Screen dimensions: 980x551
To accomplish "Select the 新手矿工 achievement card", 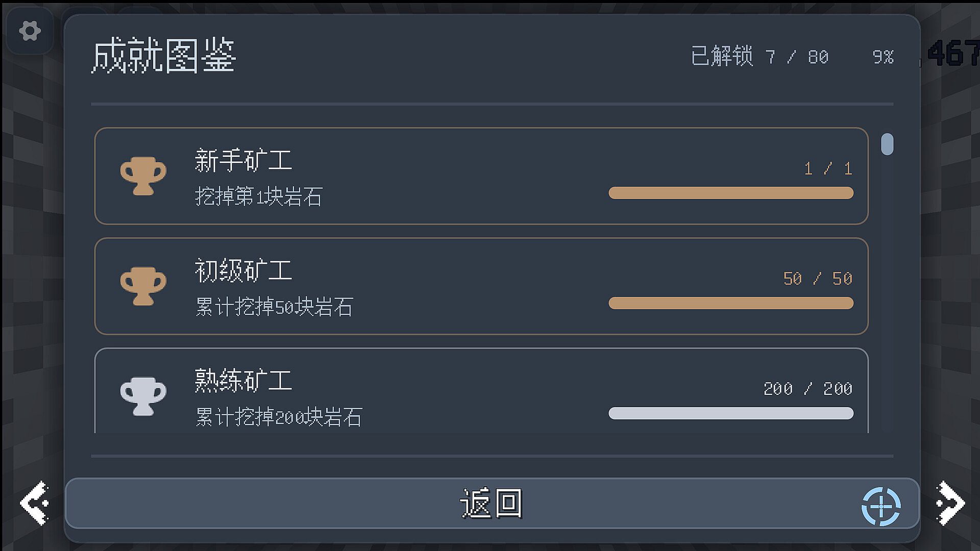I will coord(481,176).
